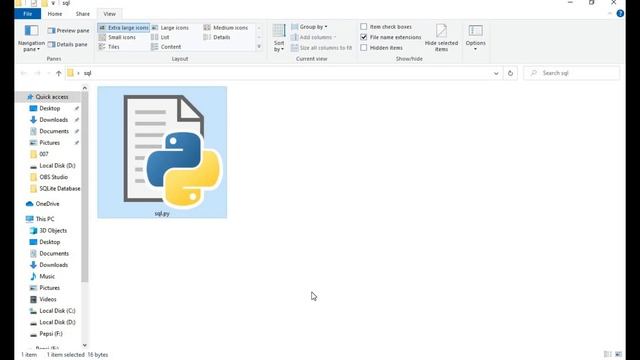The image size is (640, 360).
Task: Select Details layout
Action: pos(217,37)
